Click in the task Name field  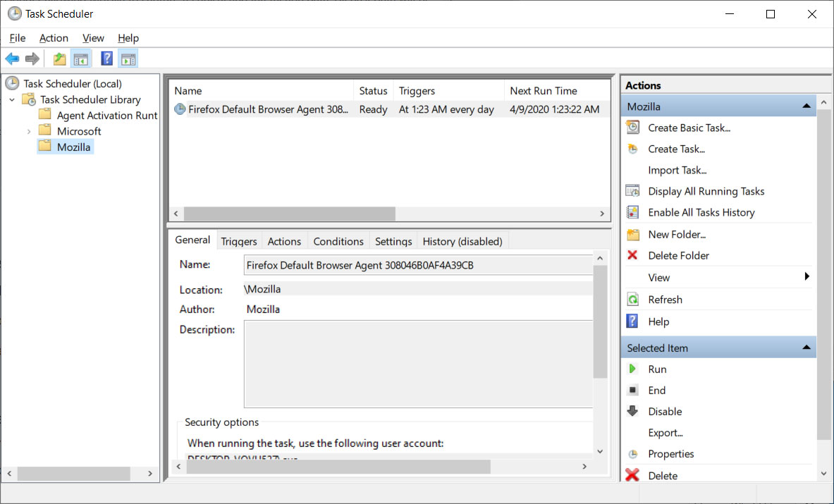point(418,265)
